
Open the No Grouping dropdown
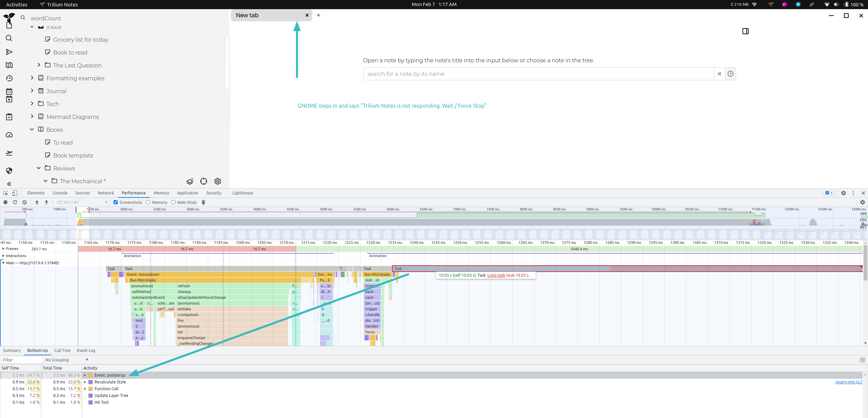click(x=67, y=360)
